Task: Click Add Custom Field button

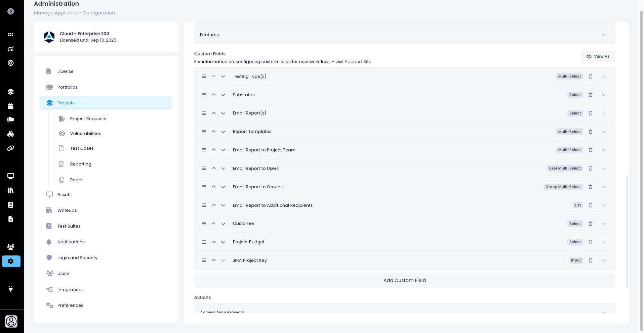Action: tap(404, 281)
